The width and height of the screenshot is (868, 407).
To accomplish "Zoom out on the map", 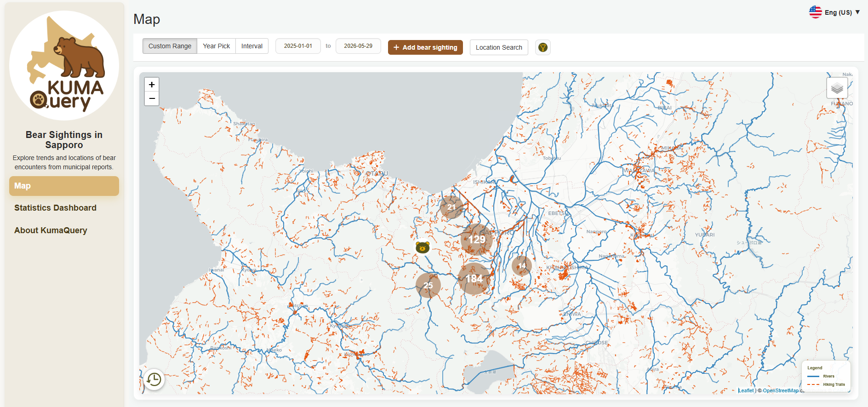I will 152,98.
